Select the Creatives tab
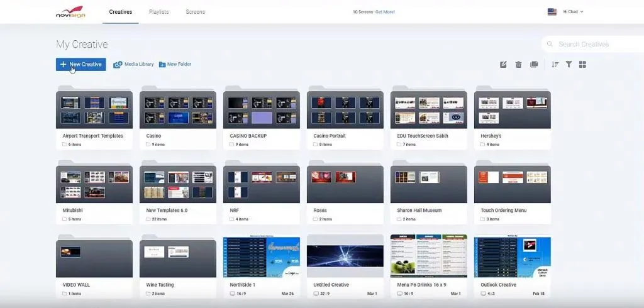 (x=120, y=12)
